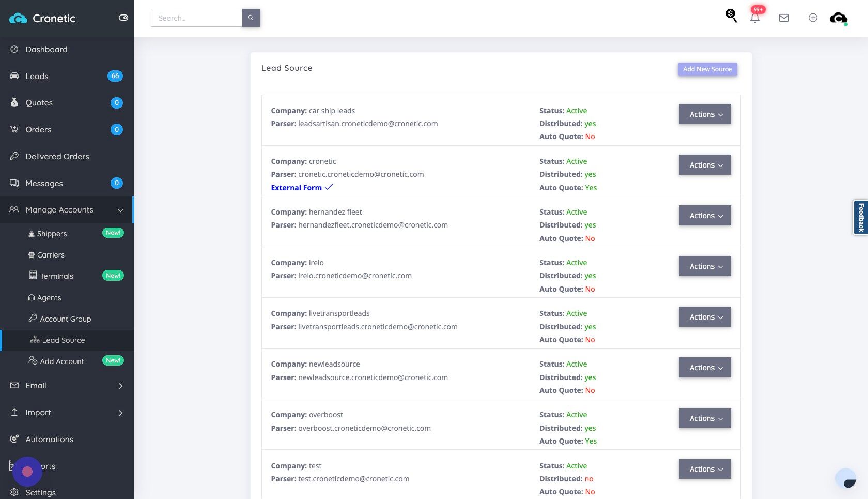Click the Account Group label
This screenshot has height=499, width=868.
[66, 319]
